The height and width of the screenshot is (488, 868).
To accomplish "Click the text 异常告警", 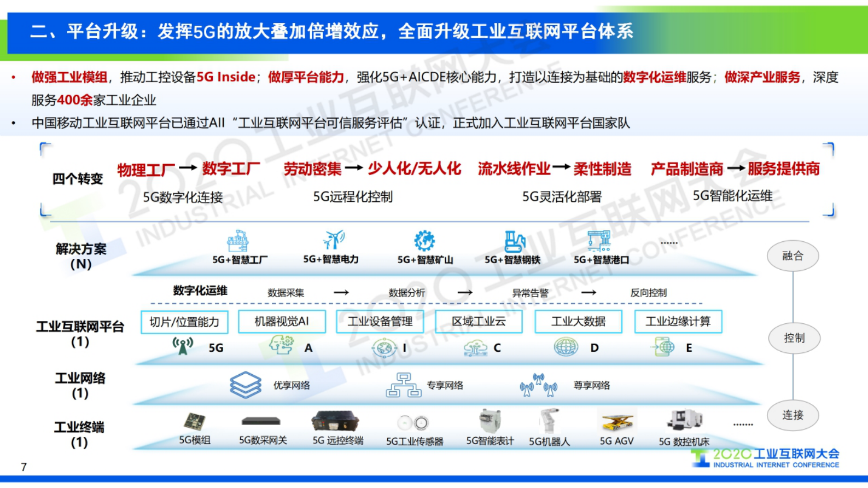I will (530, 293).
